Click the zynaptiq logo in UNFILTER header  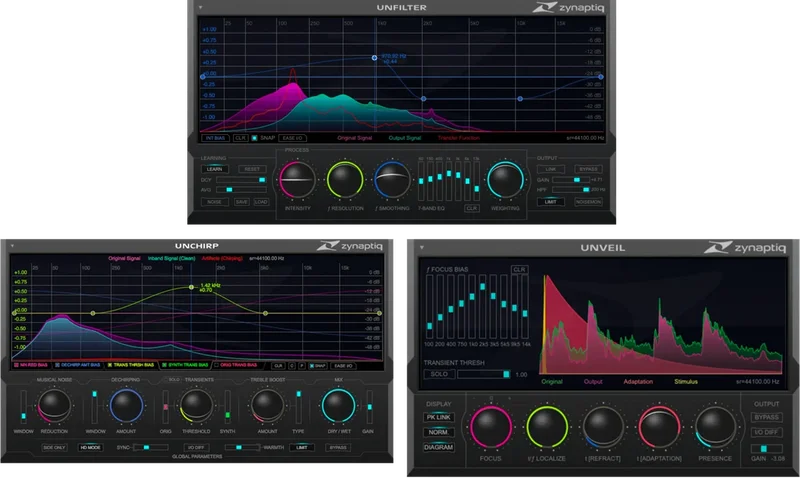568,8
